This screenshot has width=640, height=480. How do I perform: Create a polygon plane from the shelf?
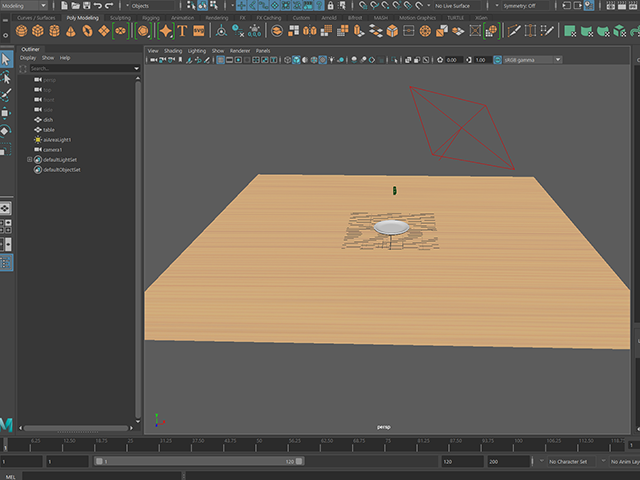[104, 31]
